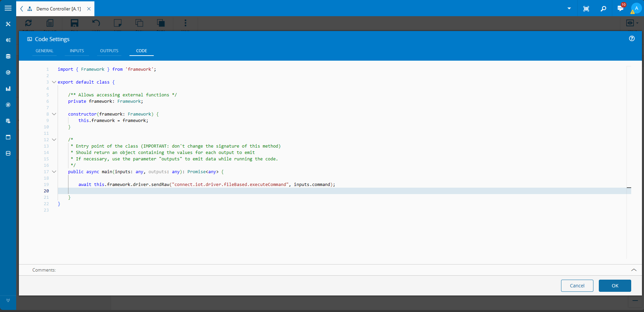
Task: Open the database stack sidebar icon
Action: point(8,56)
